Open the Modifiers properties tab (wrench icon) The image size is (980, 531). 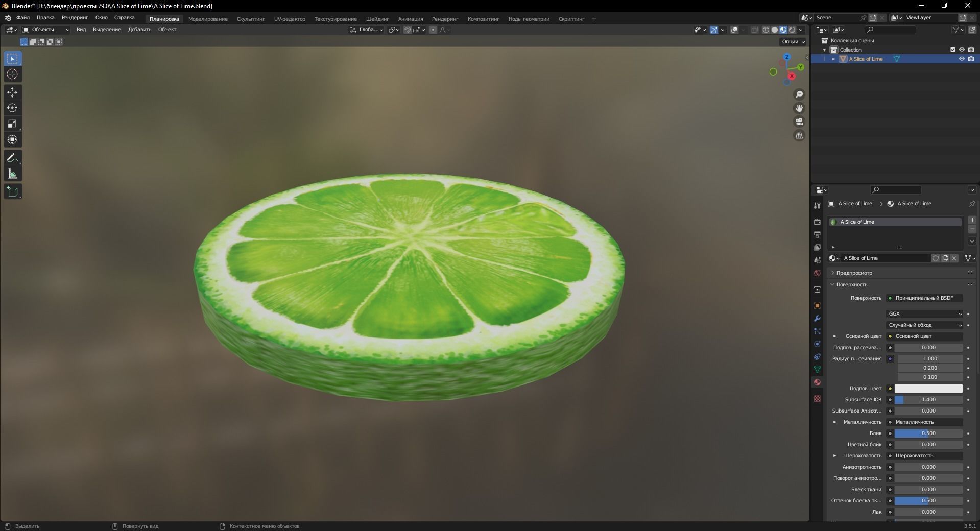pos(817,318)
